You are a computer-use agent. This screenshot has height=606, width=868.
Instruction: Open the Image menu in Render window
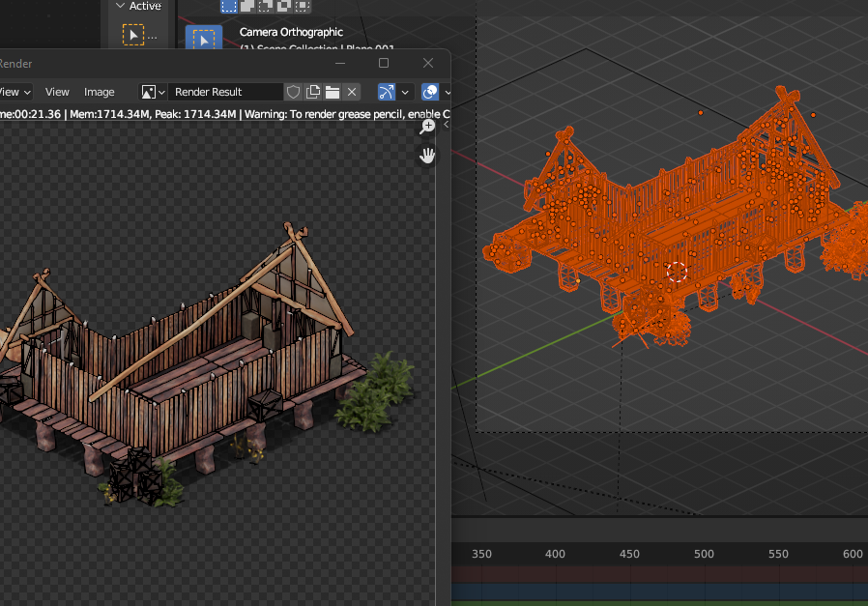(100, 92)
